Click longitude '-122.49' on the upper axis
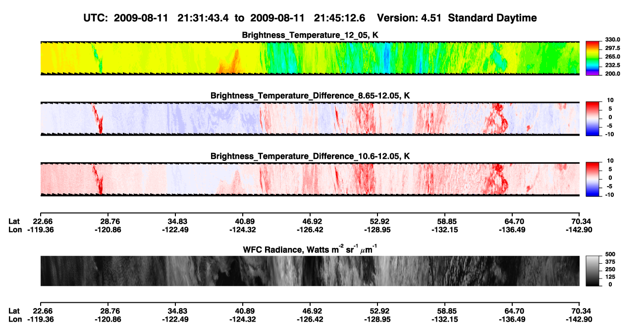 click(x=174, y=230)
